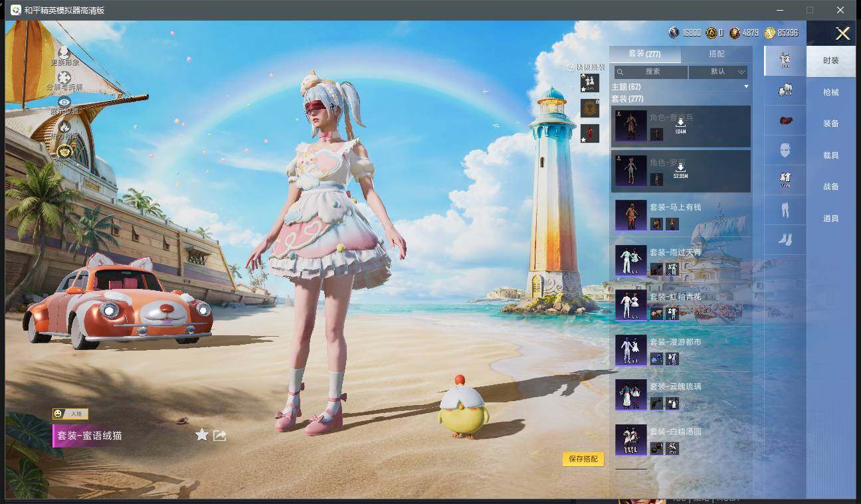Open the flame popularity icon

[x=64, y=126]
